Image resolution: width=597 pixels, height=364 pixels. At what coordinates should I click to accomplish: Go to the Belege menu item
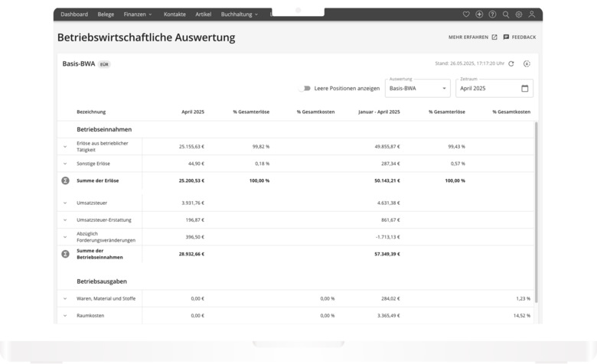pyautogui.click(x=106, y=15)
